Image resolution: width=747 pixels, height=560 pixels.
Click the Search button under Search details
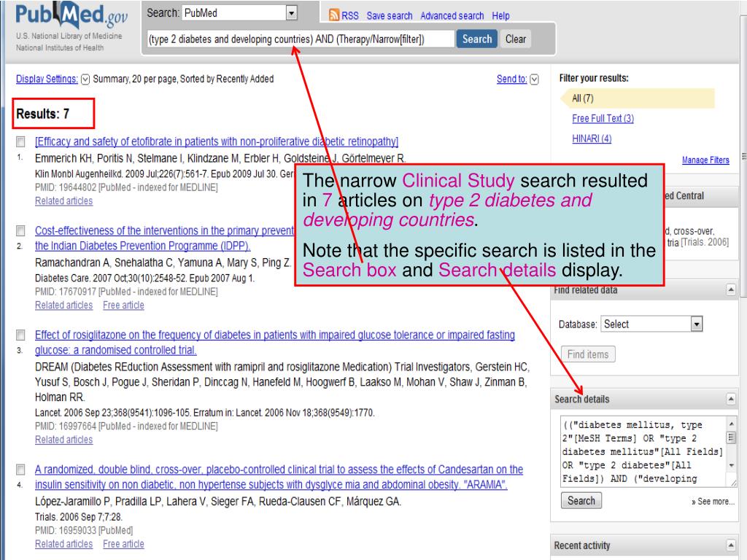pos(581,500)
